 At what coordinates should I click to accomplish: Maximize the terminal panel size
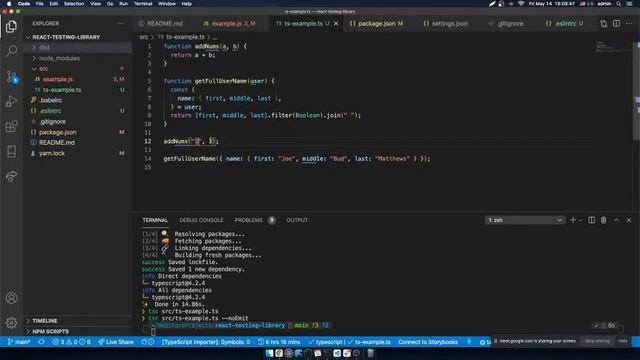pos(616,220)
